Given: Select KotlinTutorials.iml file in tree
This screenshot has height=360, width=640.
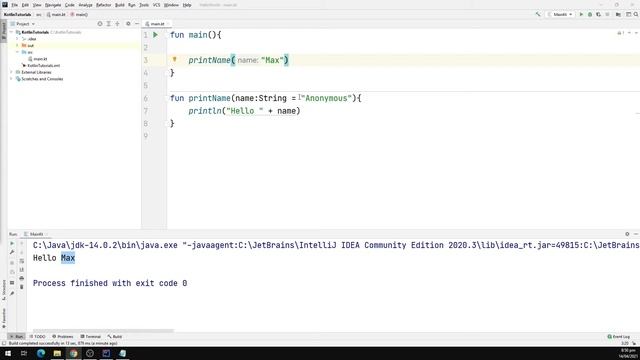Looking at the screenshot, I should [x=44, y=65].
